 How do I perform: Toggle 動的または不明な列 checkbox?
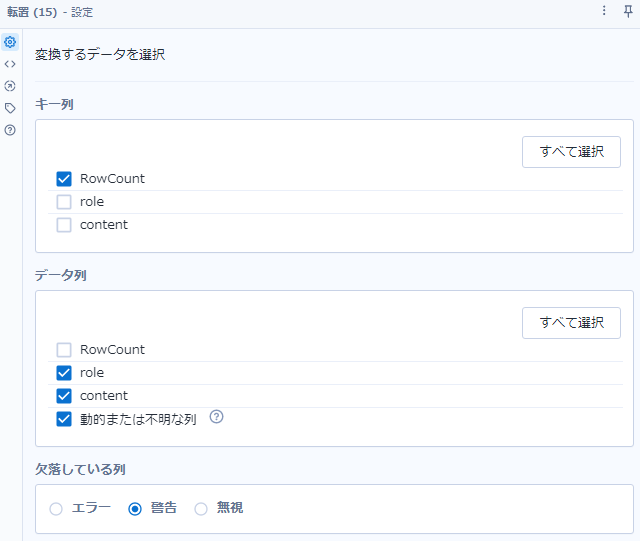point(64,419)
